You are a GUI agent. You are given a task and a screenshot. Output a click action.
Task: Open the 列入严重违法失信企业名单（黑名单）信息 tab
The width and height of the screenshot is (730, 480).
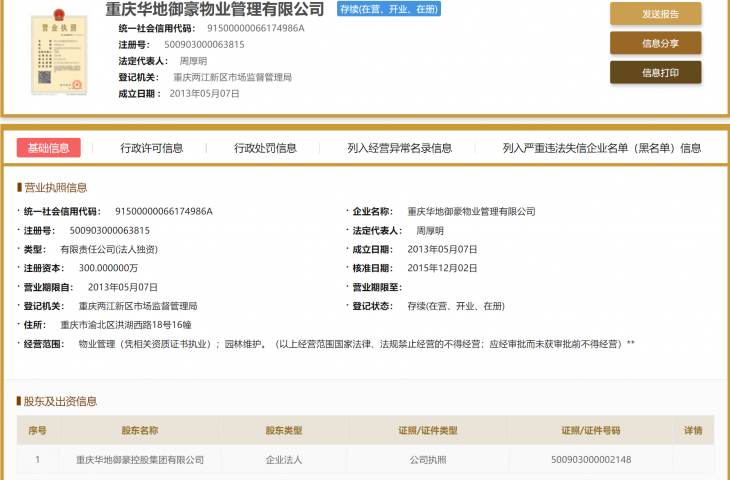[x=602, y=148]
